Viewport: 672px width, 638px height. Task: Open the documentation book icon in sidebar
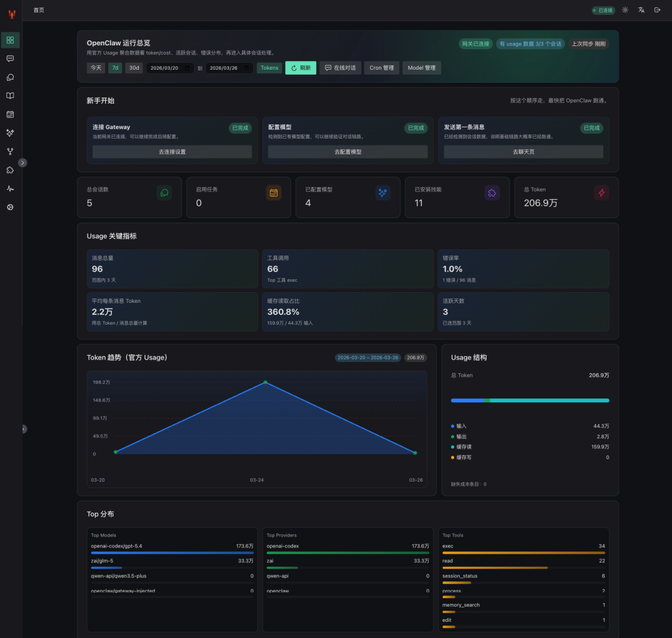(10, 96)
